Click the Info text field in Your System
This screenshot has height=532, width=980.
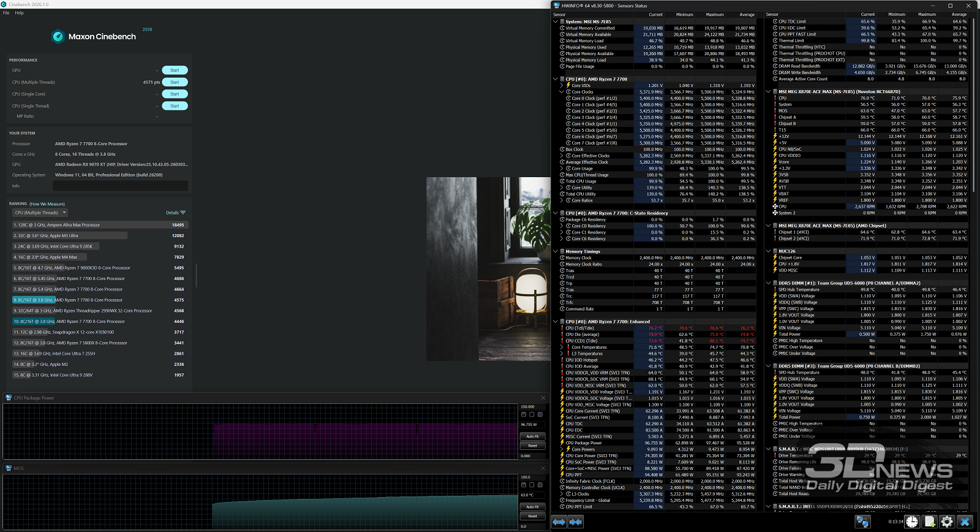120,186
